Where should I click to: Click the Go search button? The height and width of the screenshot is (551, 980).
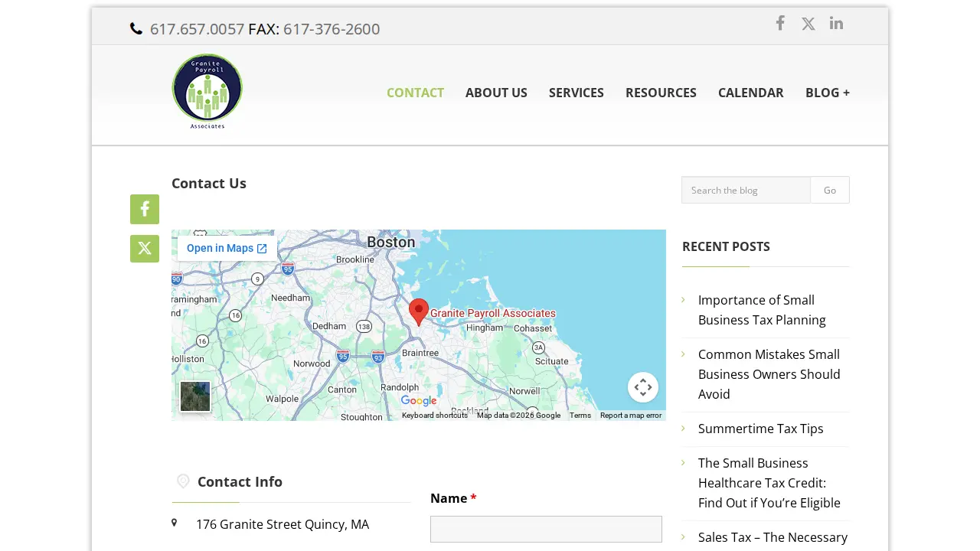click(x=830, y=190)
